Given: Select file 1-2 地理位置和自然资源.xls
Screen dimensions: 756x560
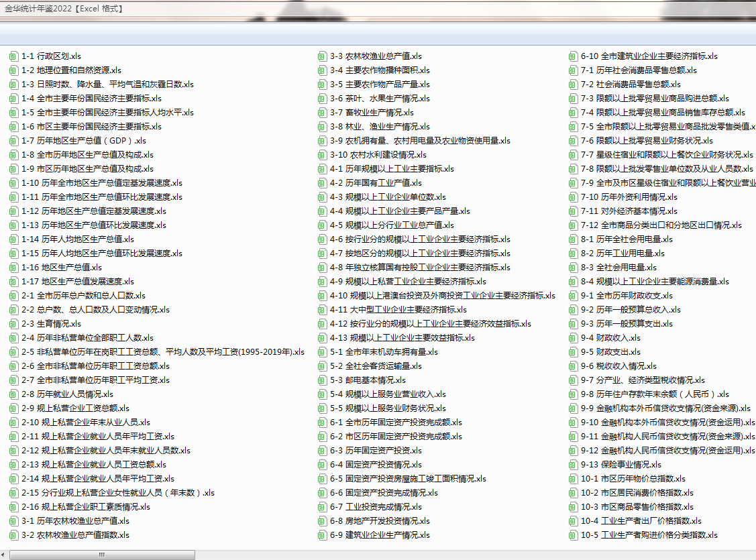Looking at the screenshot, I should tap(71, 70).
